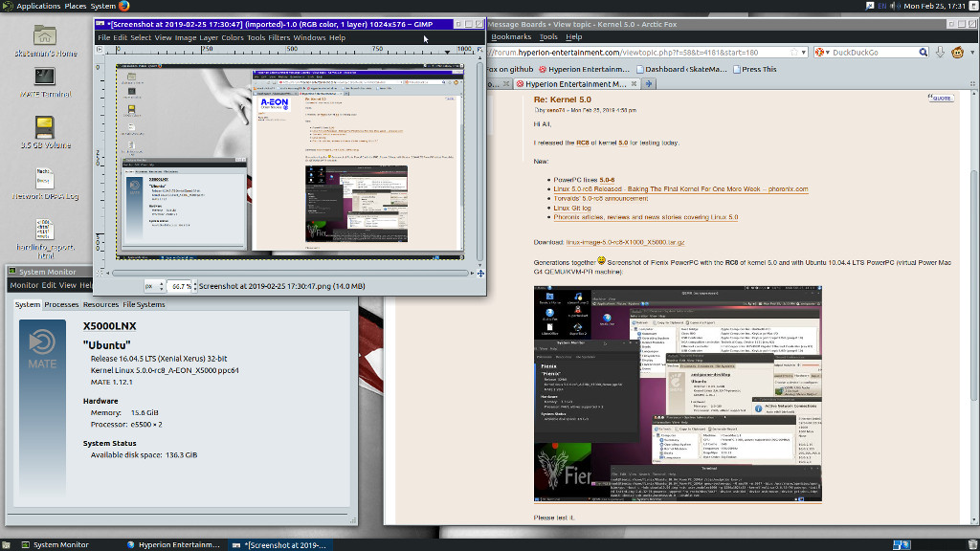This screenshot has width=980, height=551.
Task: Click the workspace switcher in bottom panel
Action: pos(902,544)
